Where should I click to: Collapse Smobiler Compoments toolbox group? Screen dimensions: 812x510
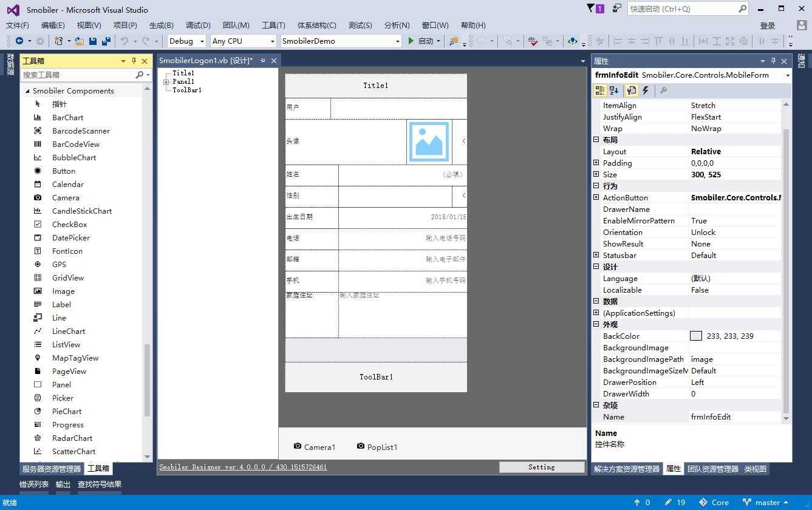[27, 90]
